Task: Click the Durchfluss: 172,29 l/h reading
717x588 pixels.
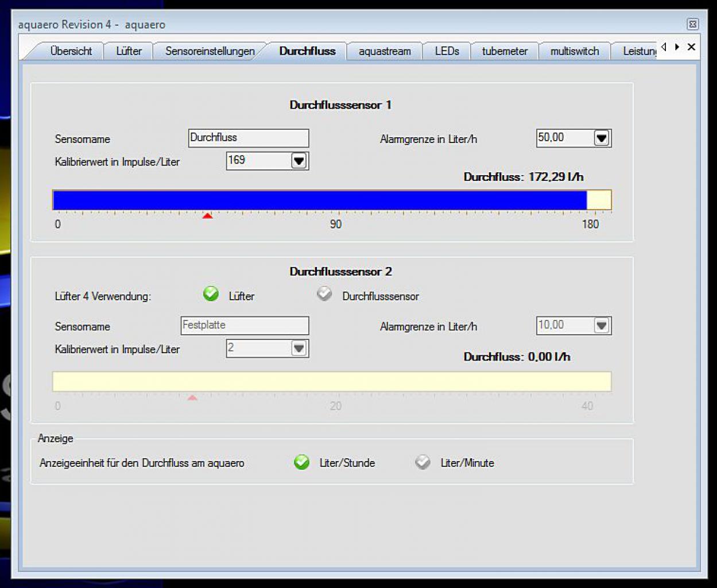Action: [524, 177]
